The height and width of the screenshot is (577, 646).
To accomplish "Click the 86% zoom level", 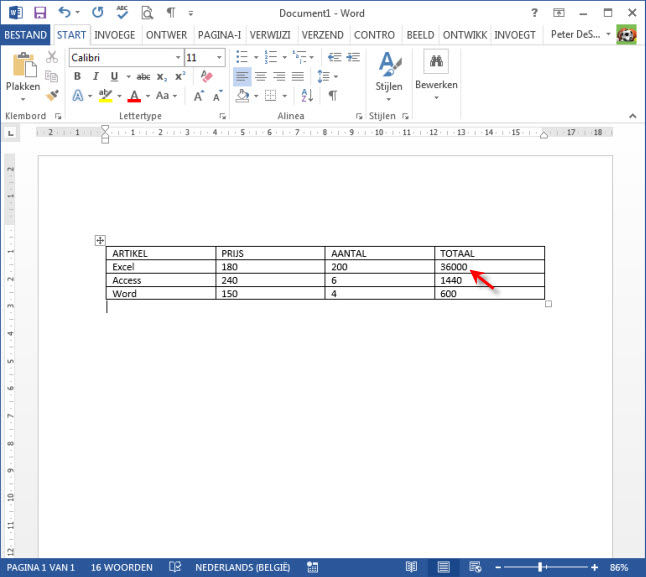I will click(619, 568).
